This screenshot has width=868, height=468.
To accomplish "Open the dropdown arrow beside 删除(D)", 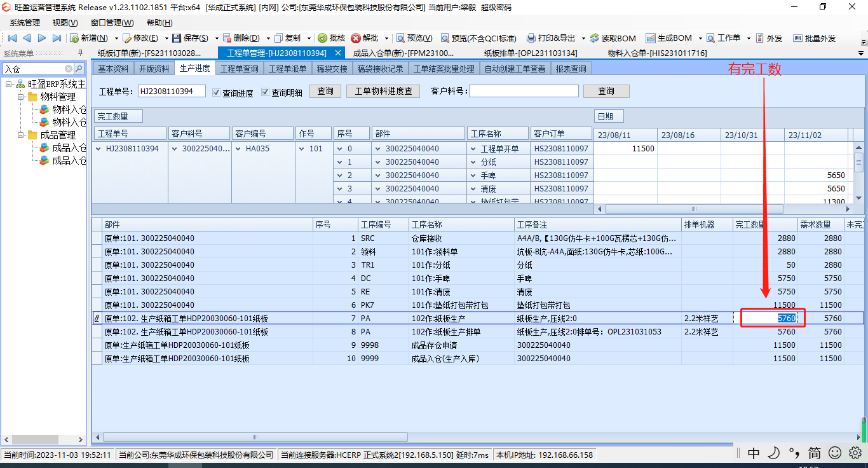I will [x=268, y=38].
